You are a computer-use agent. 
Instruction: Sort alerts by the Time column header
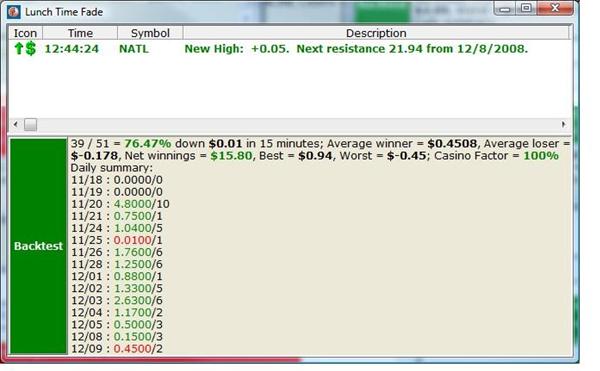pos(80,33)
